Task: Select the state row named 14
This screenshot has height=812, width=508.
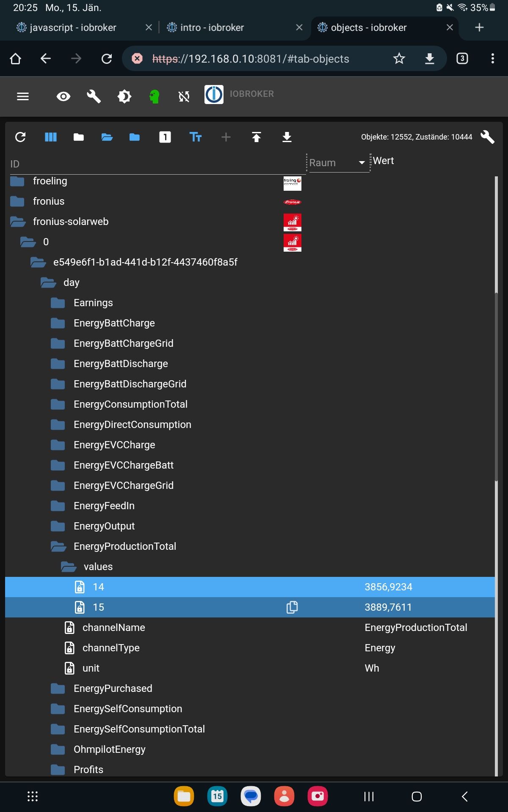Action: point(98,587)
